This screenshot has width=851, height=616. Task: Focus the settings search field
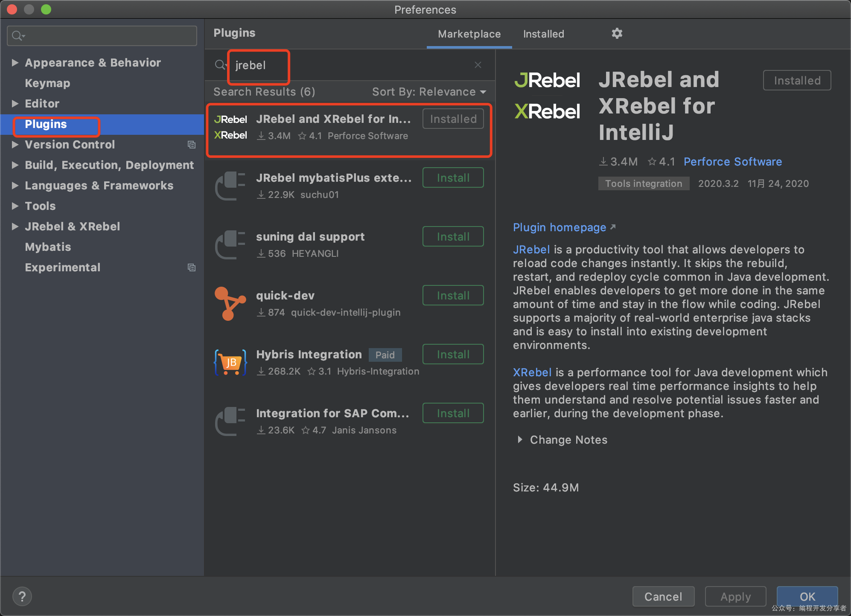click(x=102, y=36)
